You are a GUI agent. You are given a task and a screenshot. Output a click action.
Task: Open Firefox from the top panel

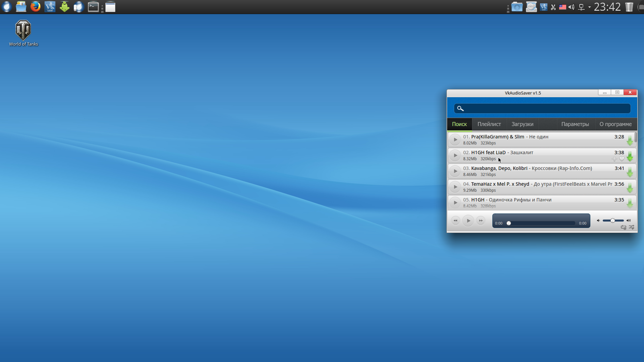pos(36,7)
